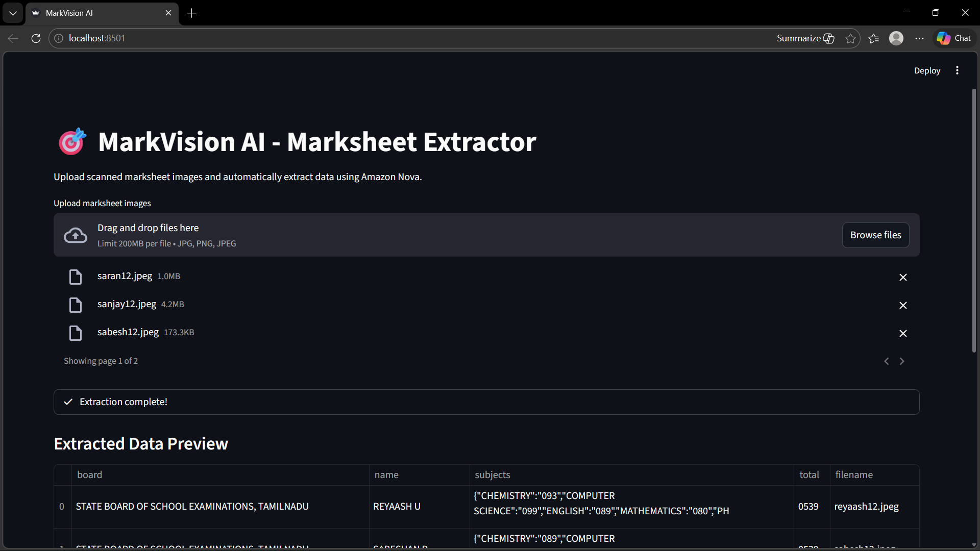
Task: Remove saran12.jpeg from uploaded files
Action: tap(903, 277)
